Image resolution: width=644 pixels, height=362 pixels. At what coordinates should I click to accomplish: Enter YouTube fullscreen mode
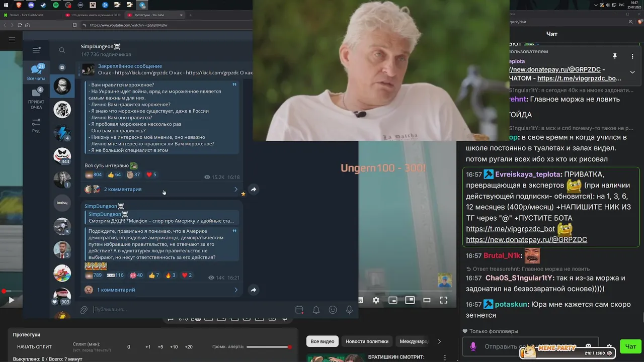pyautogui.click(x=444, y=300)
